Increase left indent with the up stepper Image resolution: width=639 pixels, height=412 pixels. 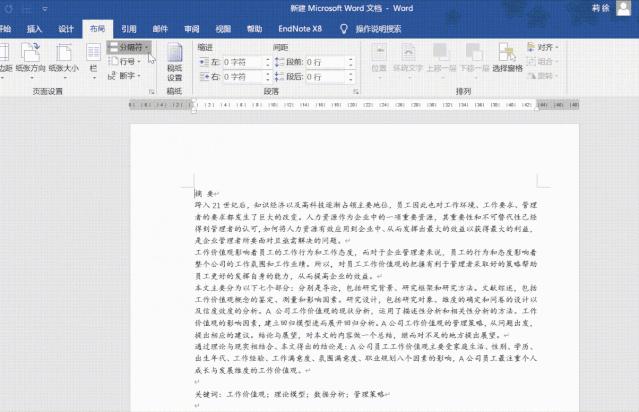[x=268, y=59]
